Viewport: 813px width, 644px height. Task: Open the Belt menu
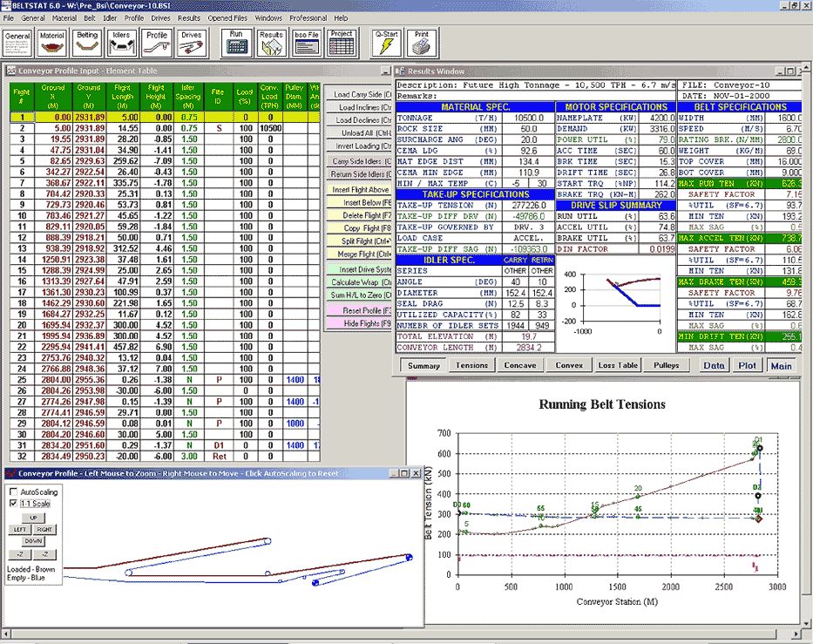pyautogui.click(x=90, y=18)
